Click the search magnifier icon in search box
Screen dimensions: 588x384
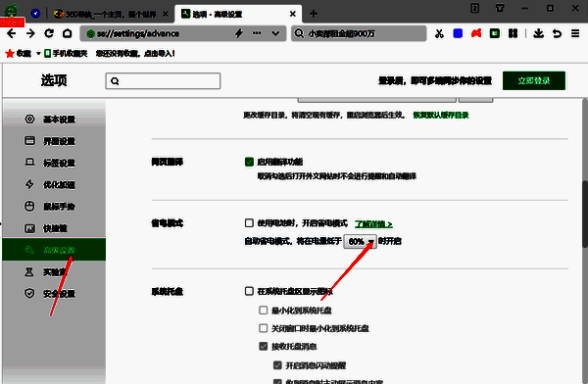pyautogui.click(x=299, y=33)
